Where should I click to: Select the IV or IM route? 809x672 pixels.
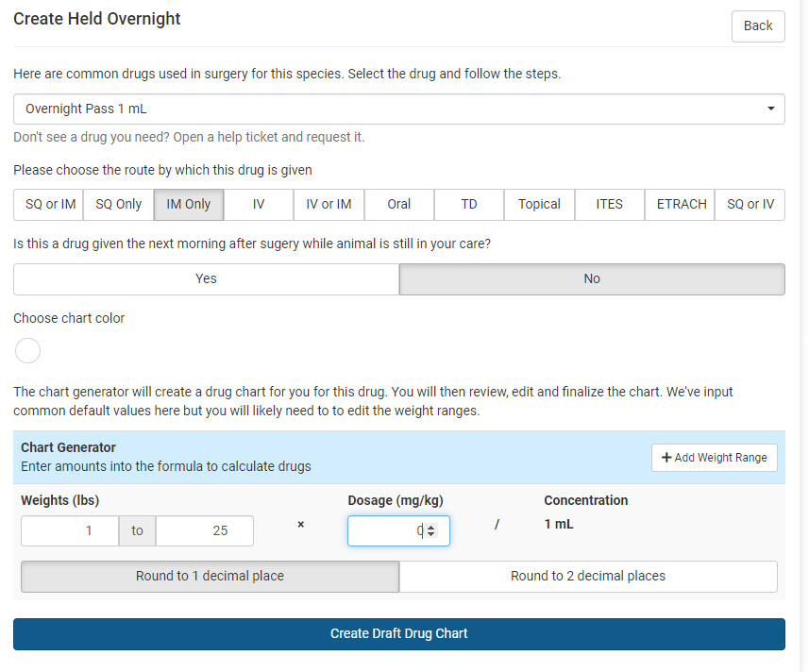(329, 205)
